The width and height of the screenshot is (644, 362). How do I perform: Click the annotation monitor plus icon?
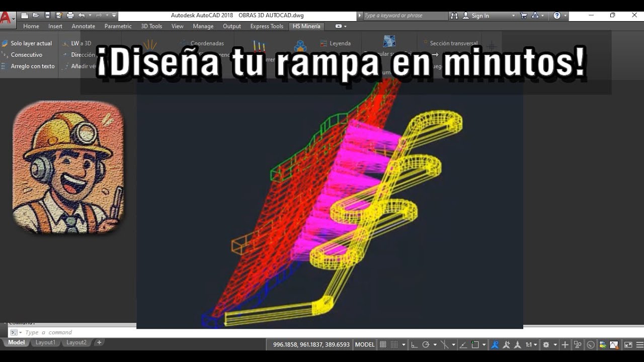(x=565, y=345)
